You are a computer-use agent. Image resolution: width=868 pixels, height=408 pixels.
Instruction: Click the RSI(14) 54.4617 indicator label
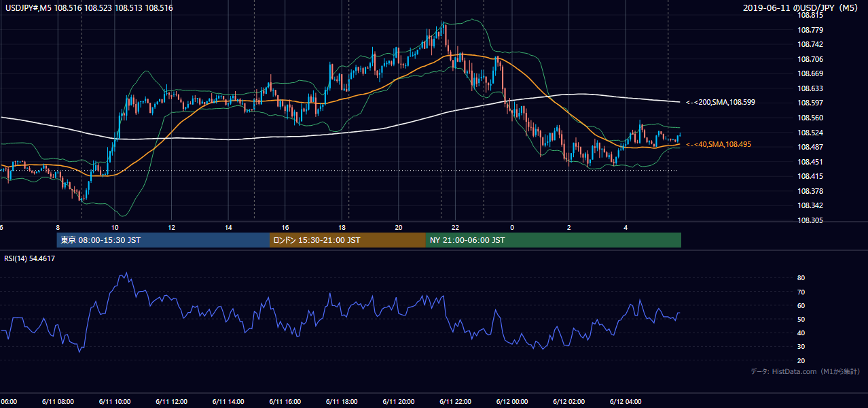click(30, 258)
